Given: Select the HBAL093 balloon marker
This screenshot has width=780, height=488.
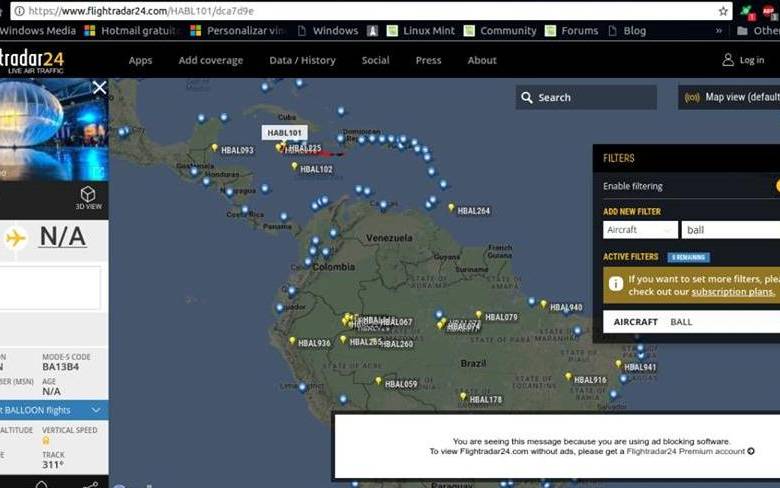Looking at the screenshot, I should tap(214, 148).
